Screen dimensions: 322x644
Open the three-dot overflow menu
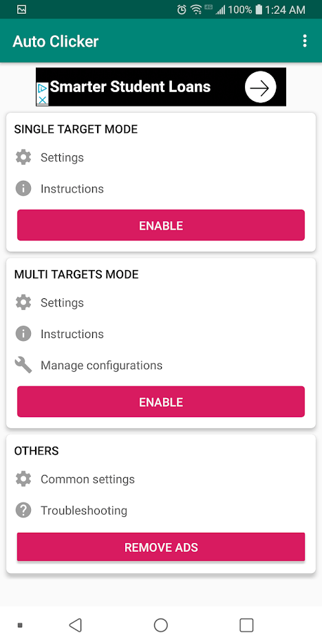click(x=304, y=41)
